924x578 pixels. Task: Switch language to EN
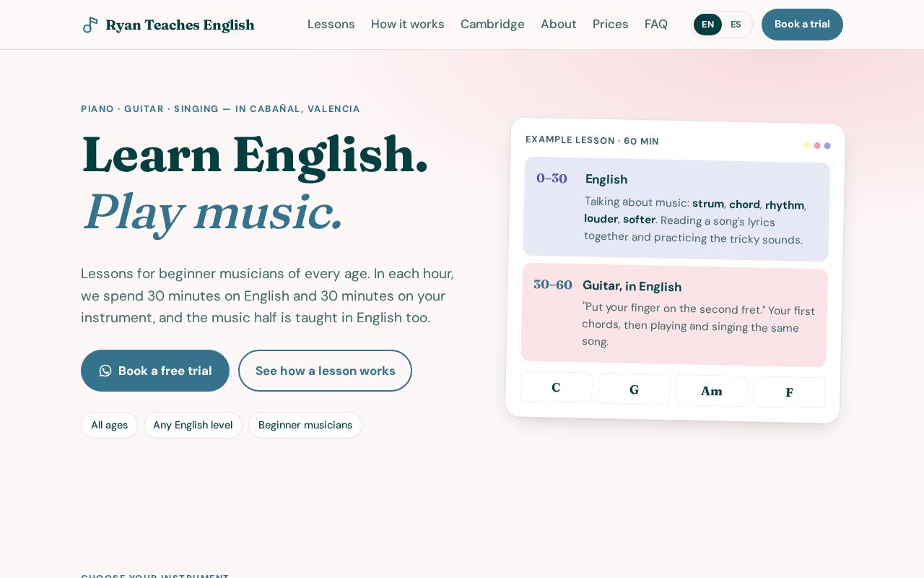pyautogui.click(x=707, y=25)
